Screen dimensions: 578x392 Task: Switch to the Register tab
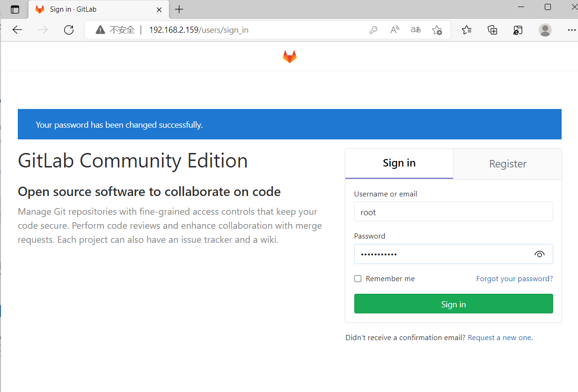pyautogui.click(x=508, y=164)
